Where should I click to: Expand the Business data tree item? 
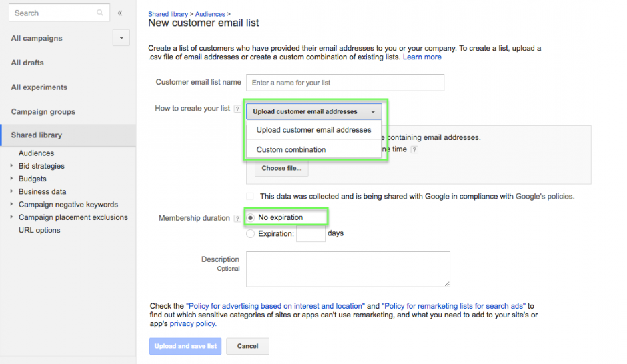(11, 191)
